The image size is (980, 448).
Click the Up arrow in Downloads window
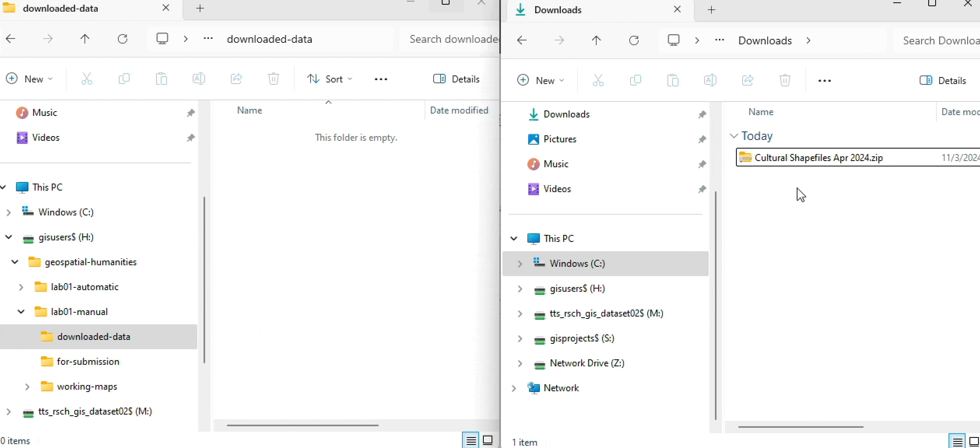click(x=596, y=40)
